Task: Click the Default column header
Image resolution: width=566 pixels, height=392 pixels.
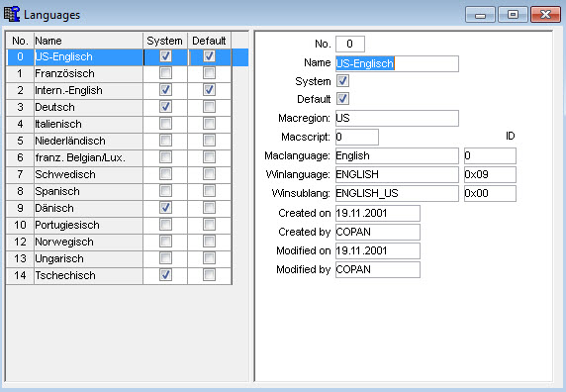Action: [210, 41]
